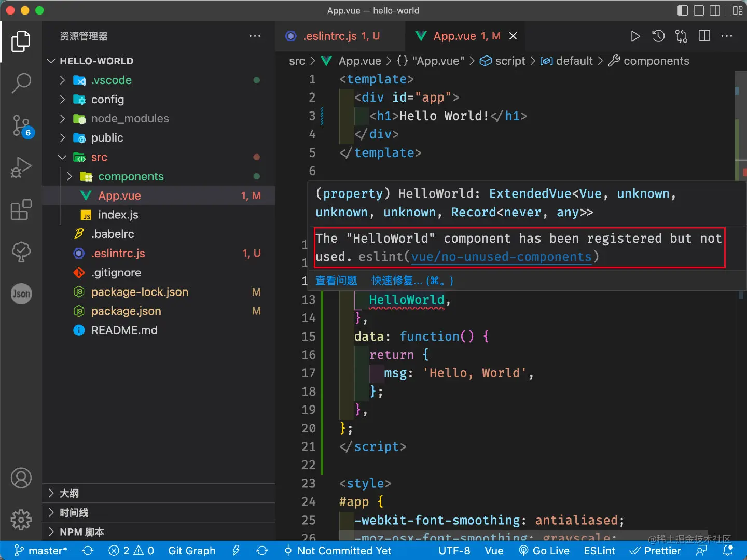747x560 pixels.
Task: Open .gitignore file
Action: coord(159,273)
